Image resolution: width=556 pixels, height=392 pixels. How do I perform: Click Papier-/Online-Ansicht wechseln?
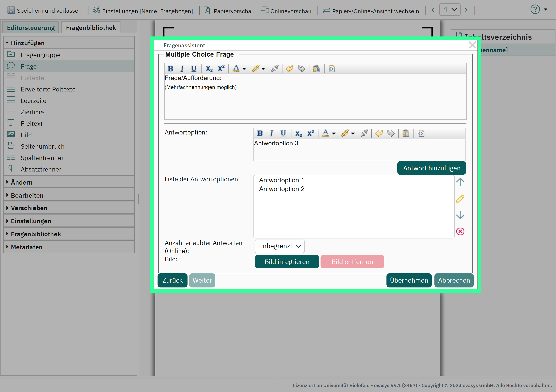coord(371,11)
